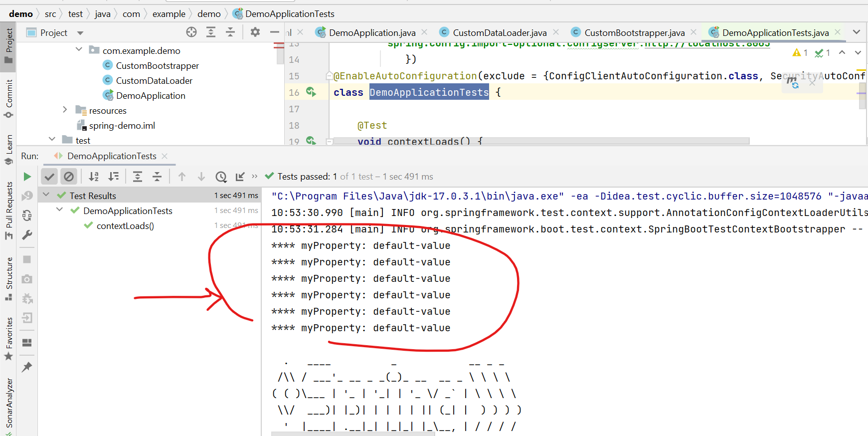Viewport: 868px width, 436px height.
Task: Click console horizontal scrollbar
Action: click(x=353, y=434)
